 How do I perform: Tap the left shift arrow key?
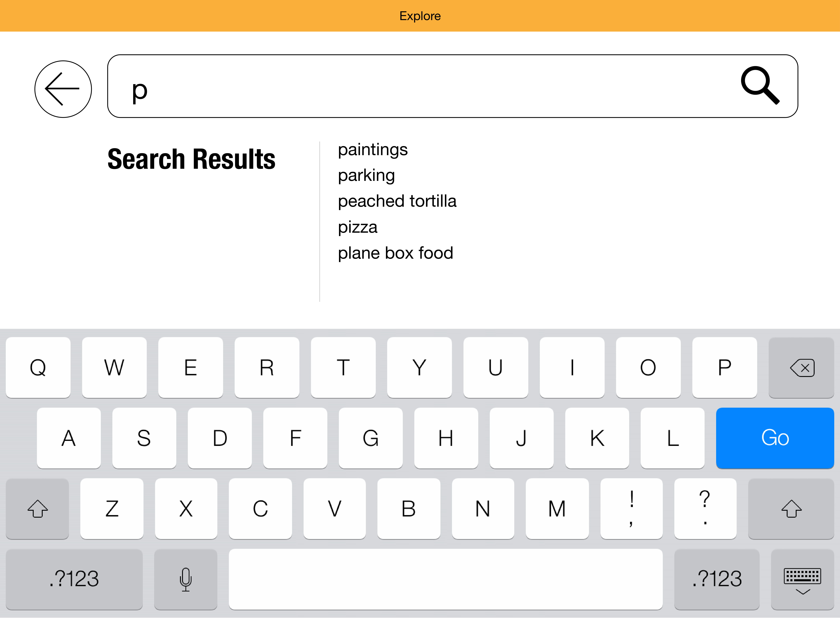[x=37, y=509]
